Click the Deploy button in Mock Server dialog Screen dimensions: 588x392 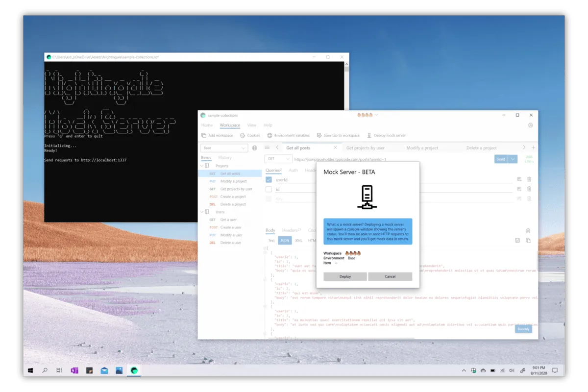coord(345,276)
